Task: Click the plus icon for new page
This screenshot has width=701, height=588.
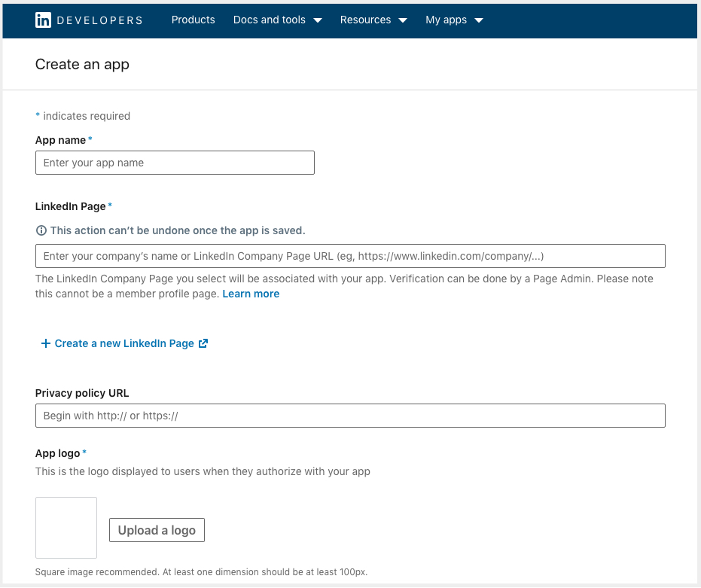Action: 45,343
